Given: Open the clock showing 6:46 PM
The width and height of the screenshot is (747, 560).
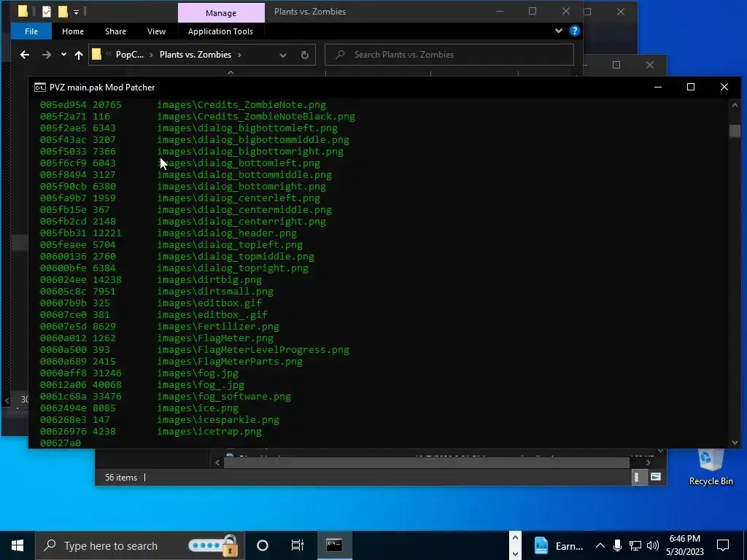Looking at the screenshot, I should (x=684, y=545).
